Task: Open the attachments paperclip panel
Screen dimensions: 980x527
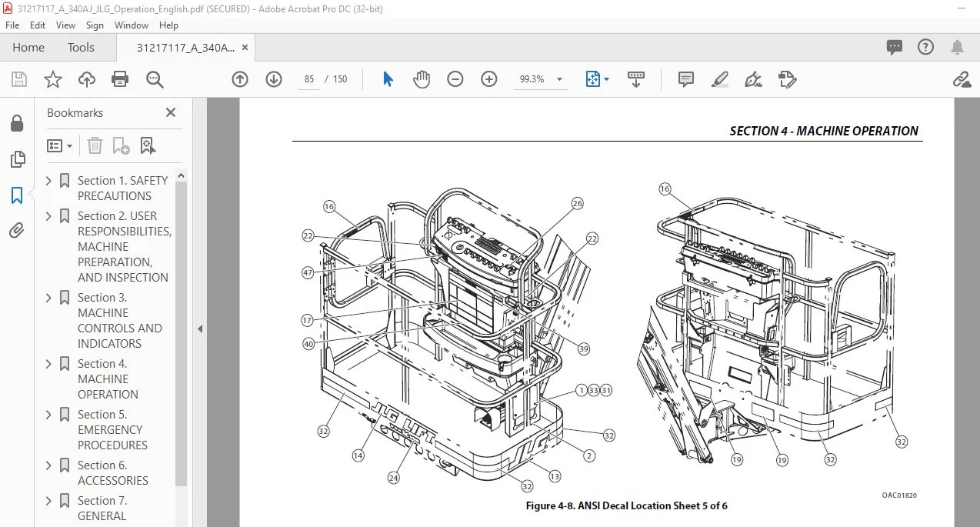Action: click(17, 230)
